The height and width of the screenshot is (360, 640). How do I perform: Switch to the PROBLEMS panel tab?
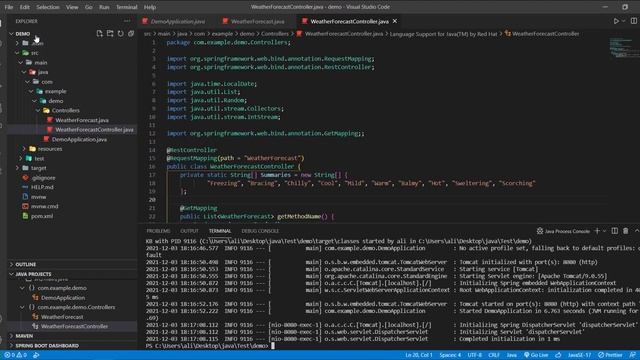tap(158, 231)
